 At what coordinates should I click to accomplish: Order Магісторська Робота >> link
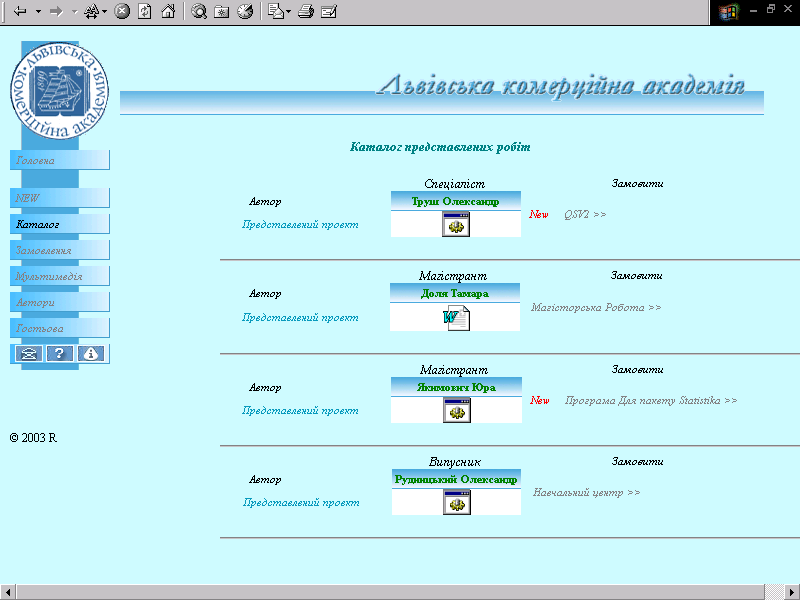pyautogui.click(x=596, y=307)
